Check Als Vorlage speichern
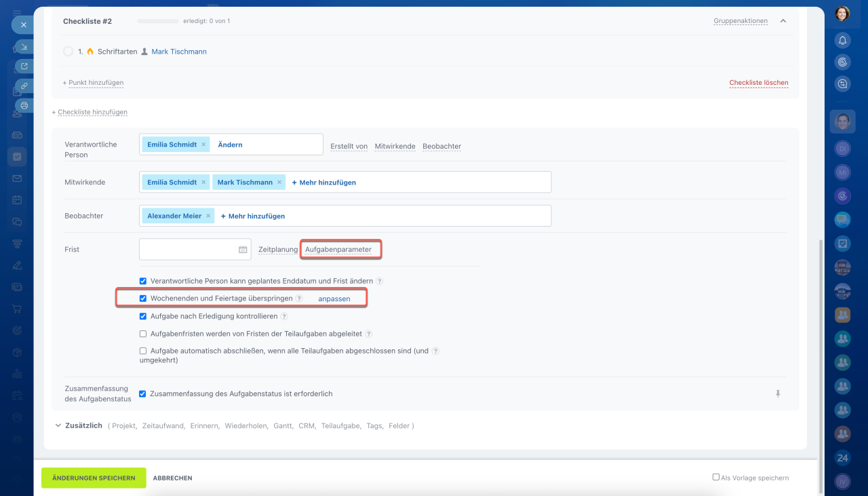The width and height of the screenshot is (868, 496). click(x=715, y=477)
